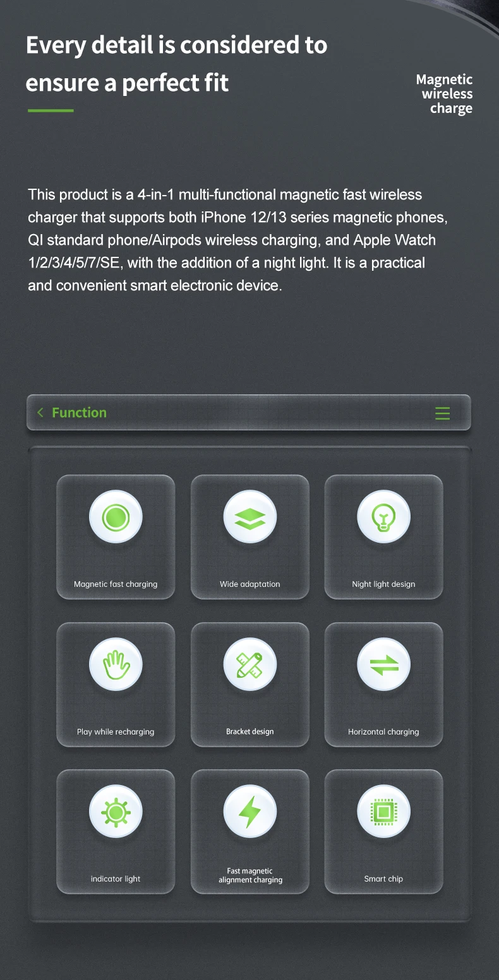Click the Horizontal charging caption
499x980 pixels.
click(383, 732)
